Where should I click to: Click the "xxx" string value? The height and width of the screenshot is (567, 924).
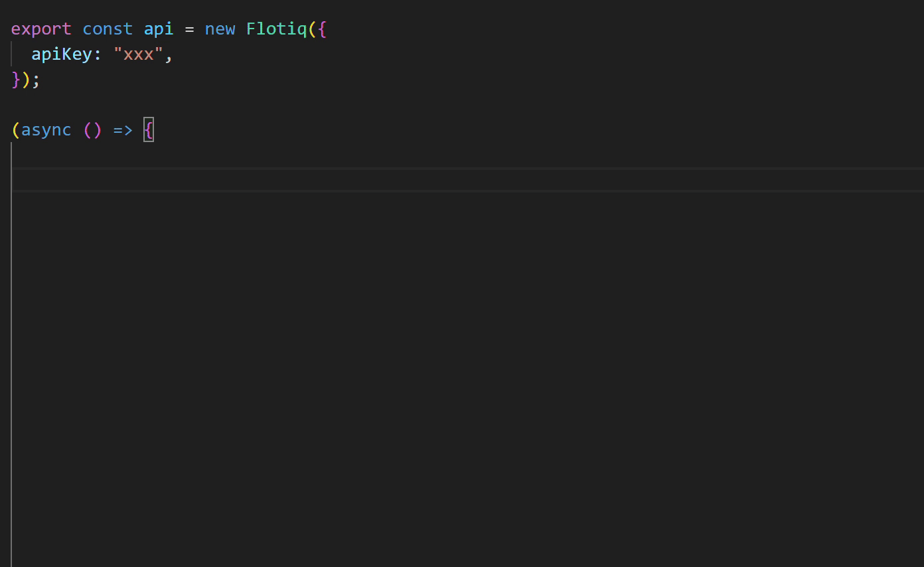point(139,54)
